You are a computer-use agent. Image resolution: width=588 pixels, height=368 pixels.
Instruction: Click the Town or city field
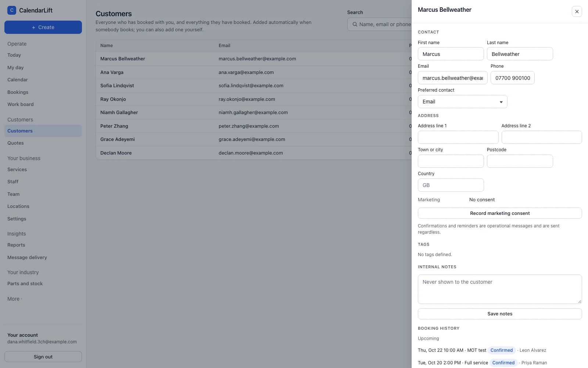tap(451, 161)
